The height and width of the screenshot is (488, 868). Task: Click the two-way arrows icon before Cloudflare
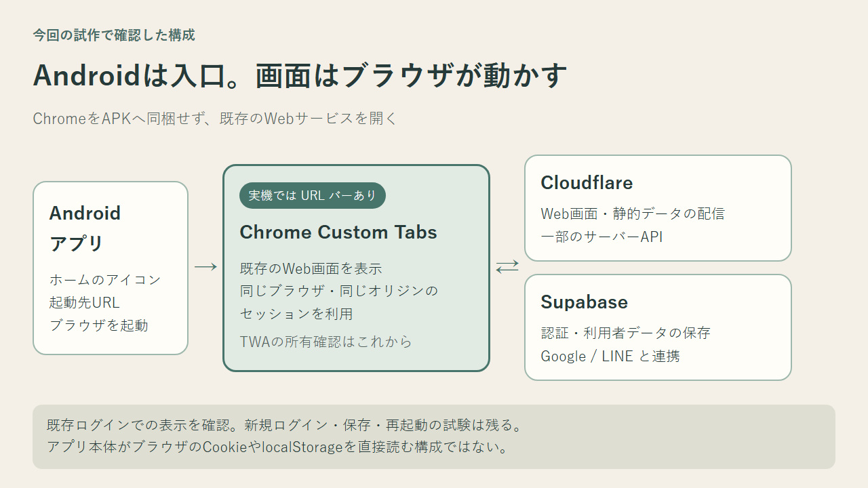coord(507,267)
